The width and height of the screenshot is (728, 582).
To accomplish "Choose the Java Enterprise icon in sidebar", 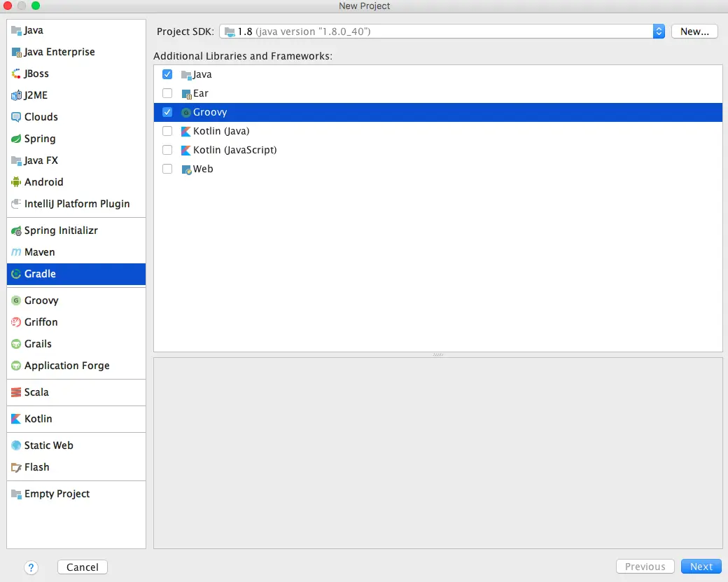I will 16,53.
